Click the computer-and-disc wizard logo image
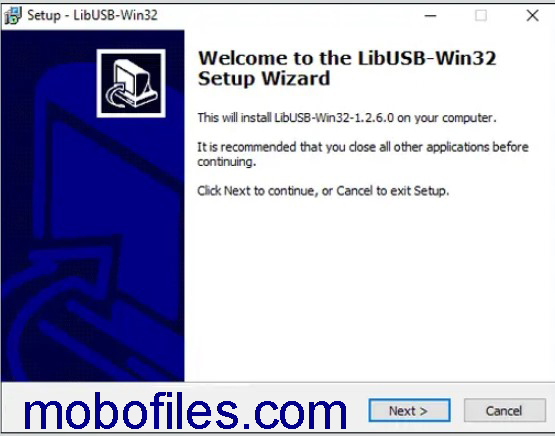Viewport: 555px width, 436px height. (x=131, y=83)
